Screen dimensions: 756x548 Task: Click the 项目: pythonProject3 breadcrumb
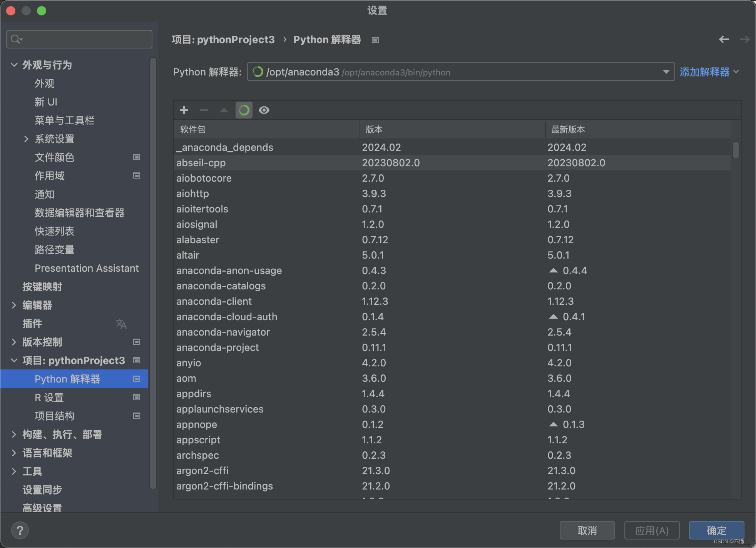click(223, 40)
